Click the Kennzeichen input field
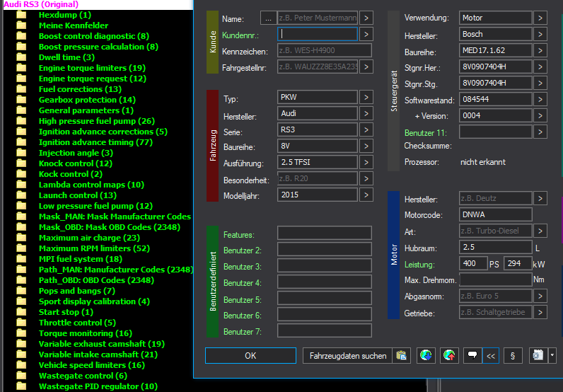This screenshot has width=563, height=392. click(x=325, y=50)
